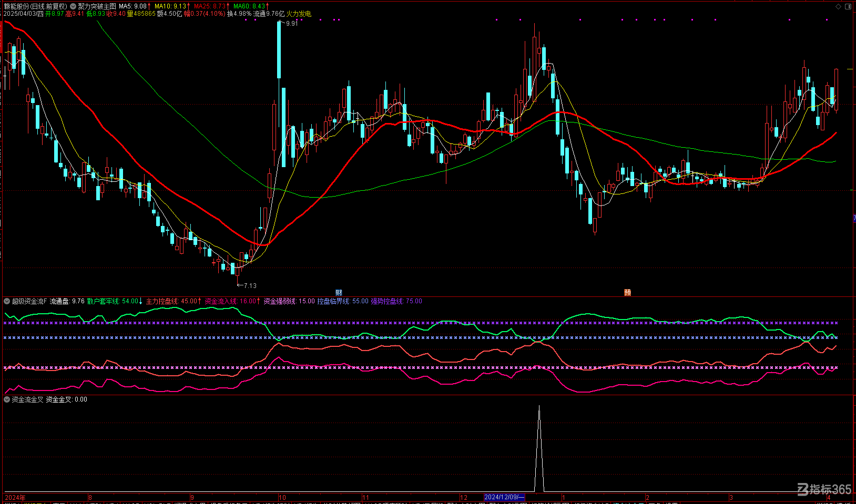
Task: Click the 9.91 high price label
Action: (292, 24)
